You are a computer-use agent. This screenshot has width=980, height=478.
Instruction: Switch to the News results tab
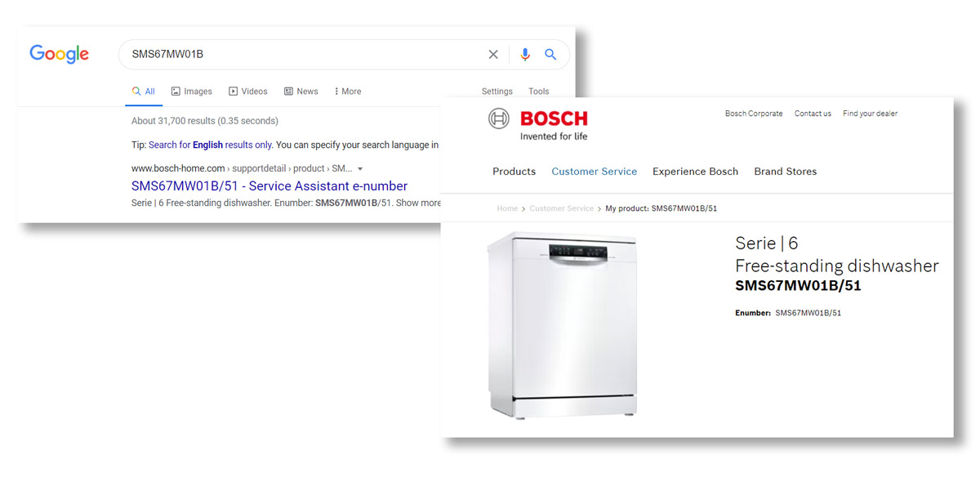click(x=301, y=92)
